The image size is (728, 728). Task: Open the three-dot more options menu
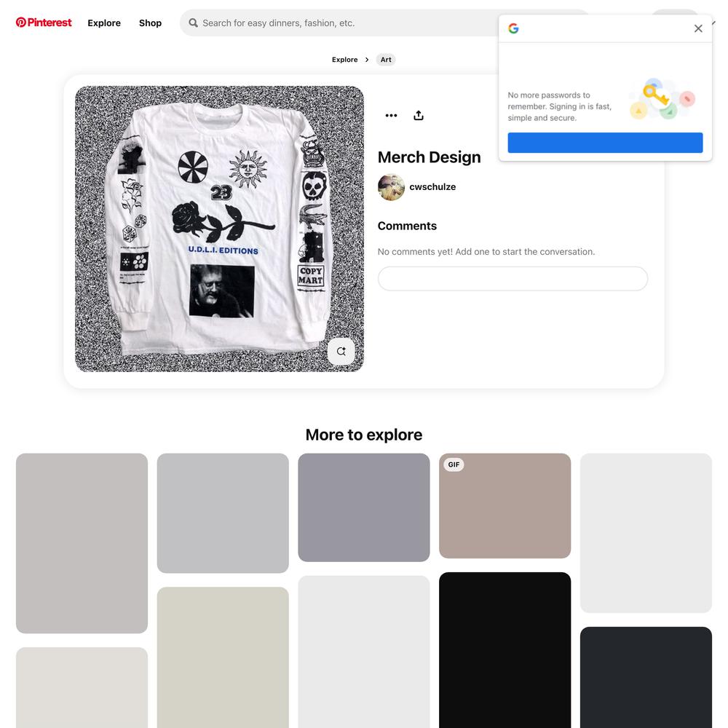coord(391,115)
